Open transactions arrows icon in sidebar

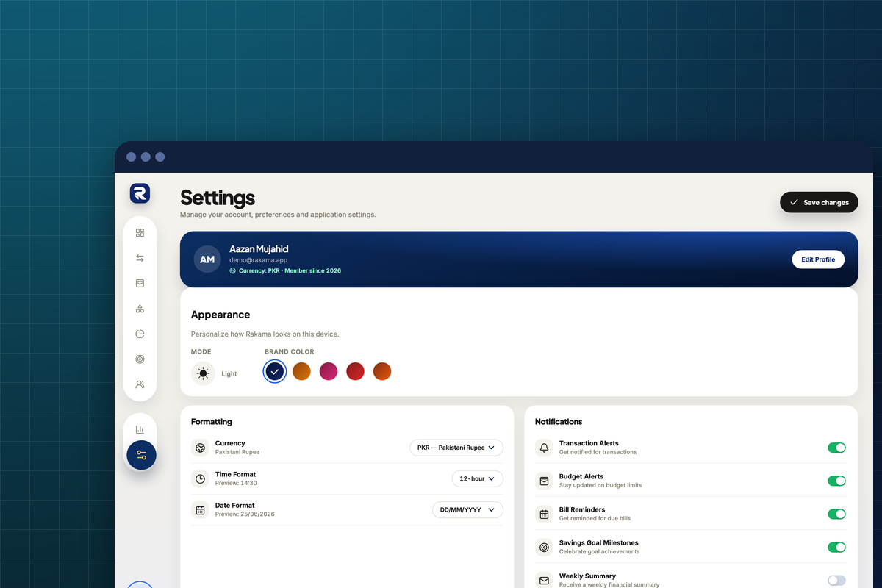coord(140,258)
